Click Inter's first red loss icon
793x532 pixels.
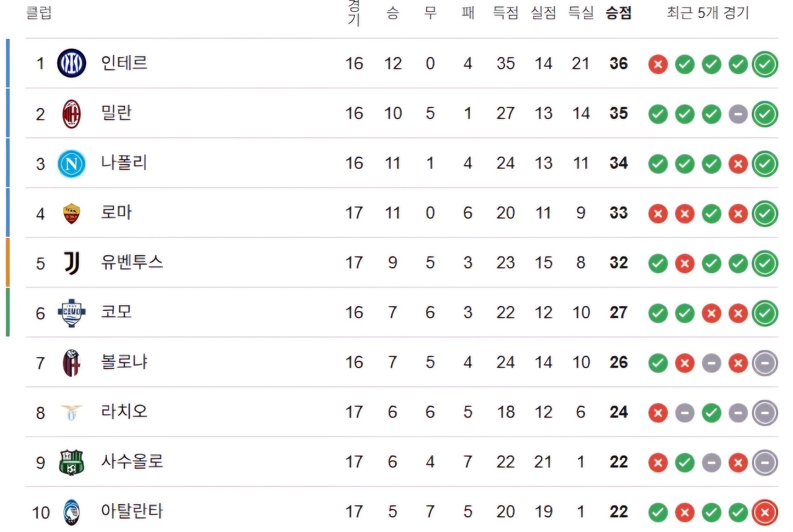tap(658, 64)
